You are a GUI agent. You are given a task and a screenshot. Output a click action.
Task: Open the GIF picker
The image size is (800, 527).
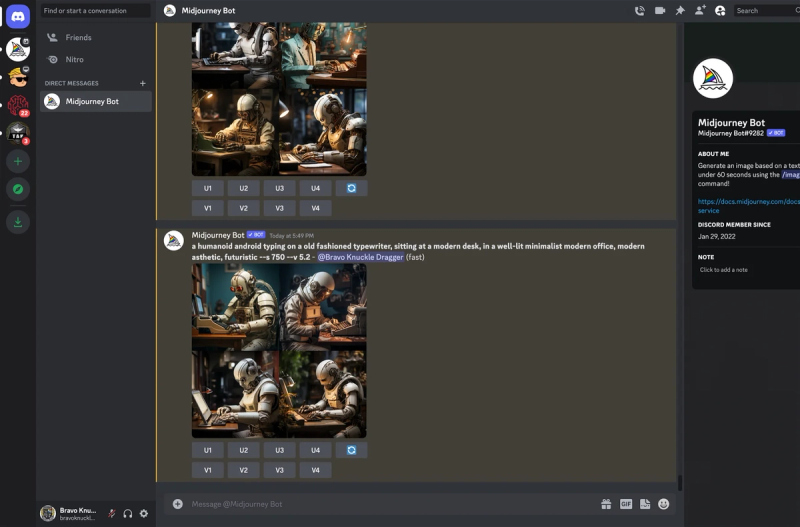[626, 504]
